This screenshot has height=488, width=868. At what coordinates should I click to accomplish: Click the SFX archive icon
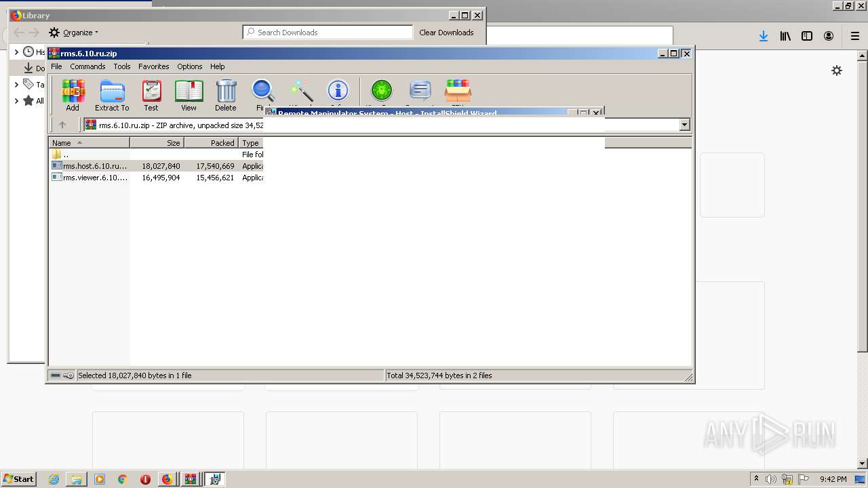click(458, 91)
